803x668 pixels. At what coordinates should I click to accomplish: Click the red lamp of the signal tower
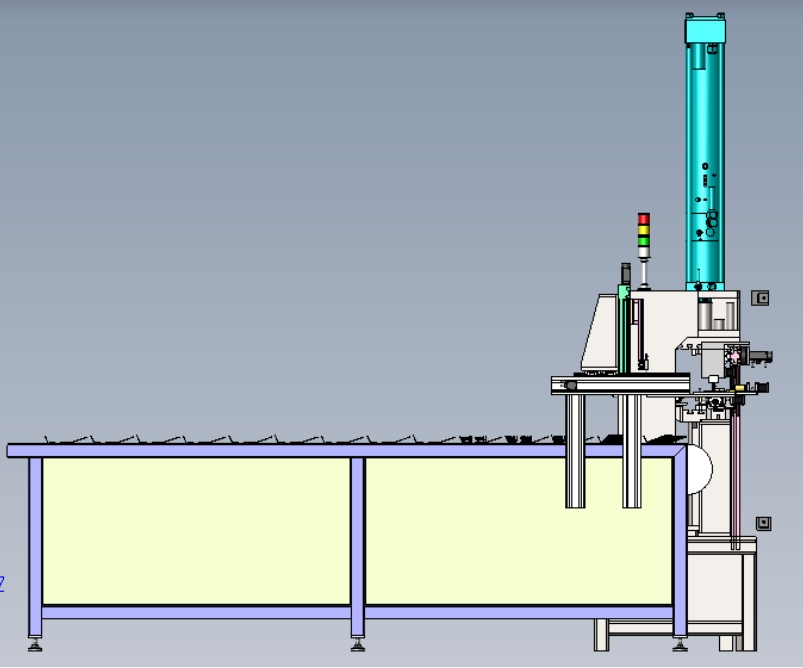coord(644,219)
